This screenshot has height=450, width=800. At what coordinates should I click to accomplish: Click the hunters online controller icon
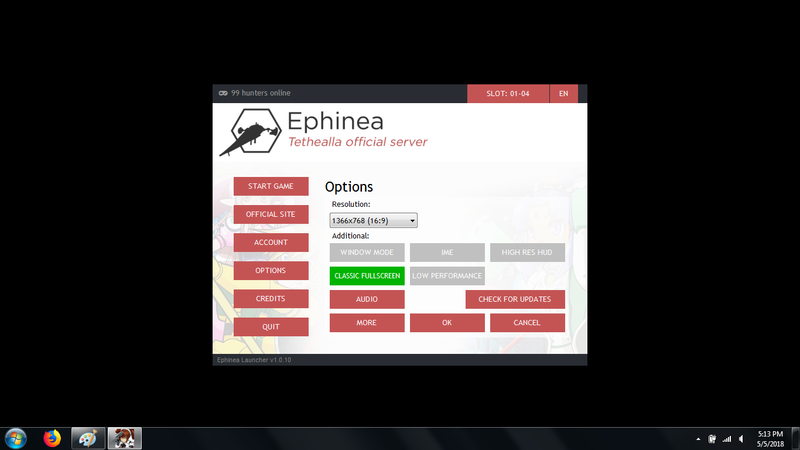coord(223,93)
